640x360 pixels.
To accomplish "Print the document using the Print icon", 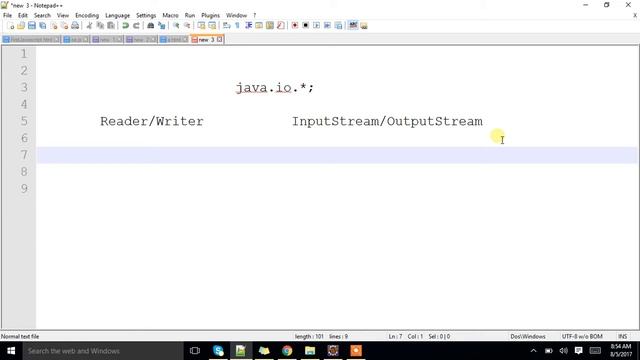I will [75, 26].
